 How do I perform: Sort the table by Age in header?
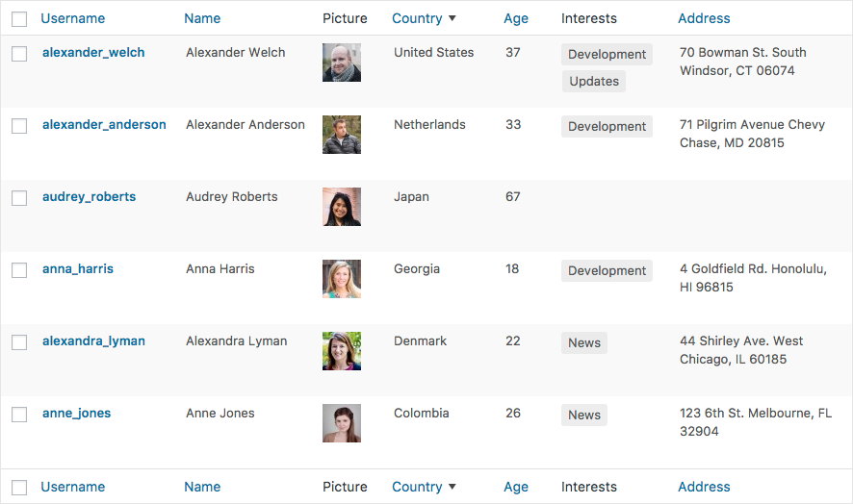click(x=516, y=18)
